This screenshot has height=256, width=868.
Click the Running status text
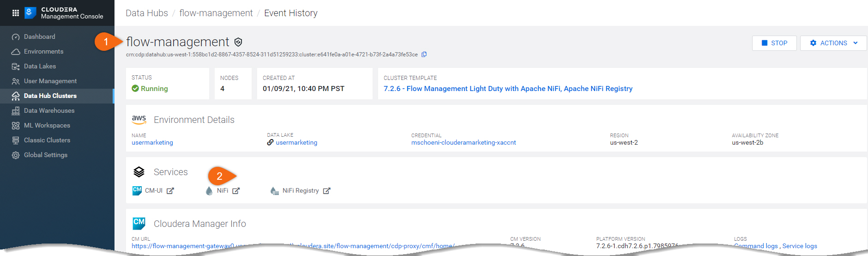(154, 88)
